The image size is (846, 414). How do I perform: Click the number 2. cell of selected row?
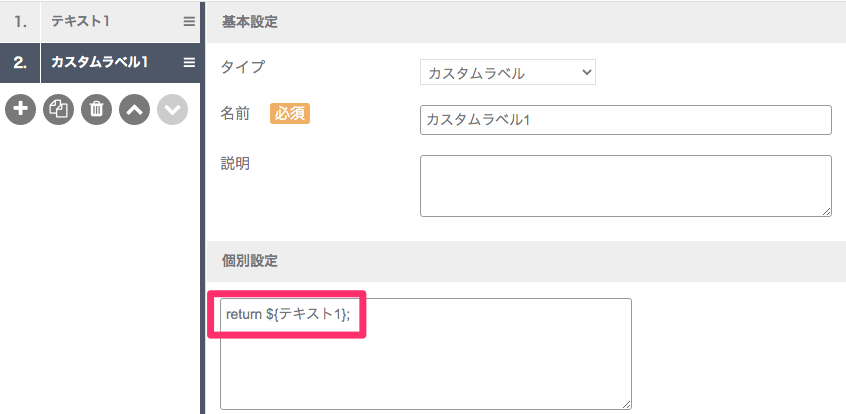(20, 63)
